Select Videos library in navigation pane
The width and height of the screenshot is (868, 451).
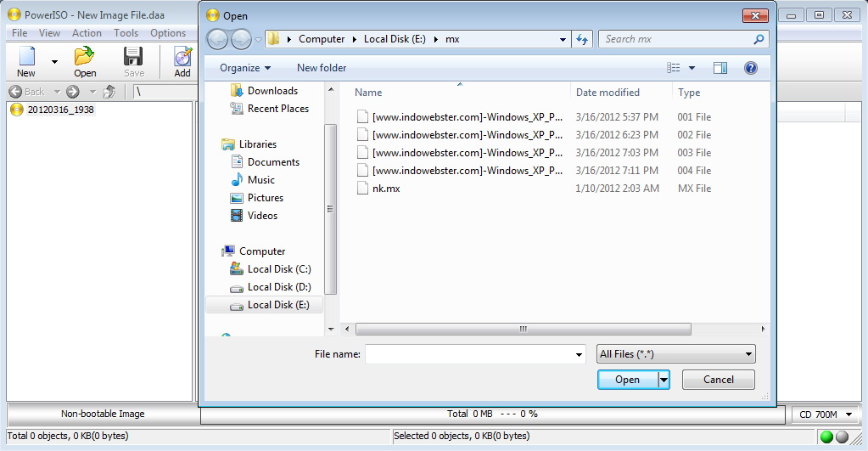click(254, 216)
